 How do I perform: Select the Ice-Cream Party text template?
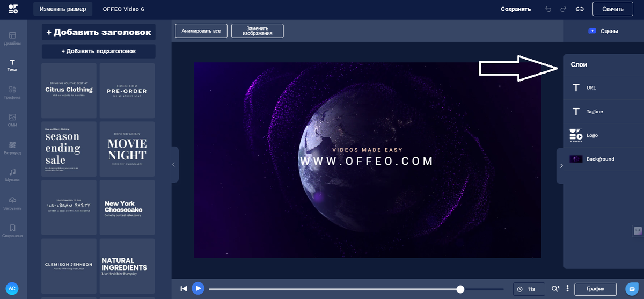click(x=69, y=208)
